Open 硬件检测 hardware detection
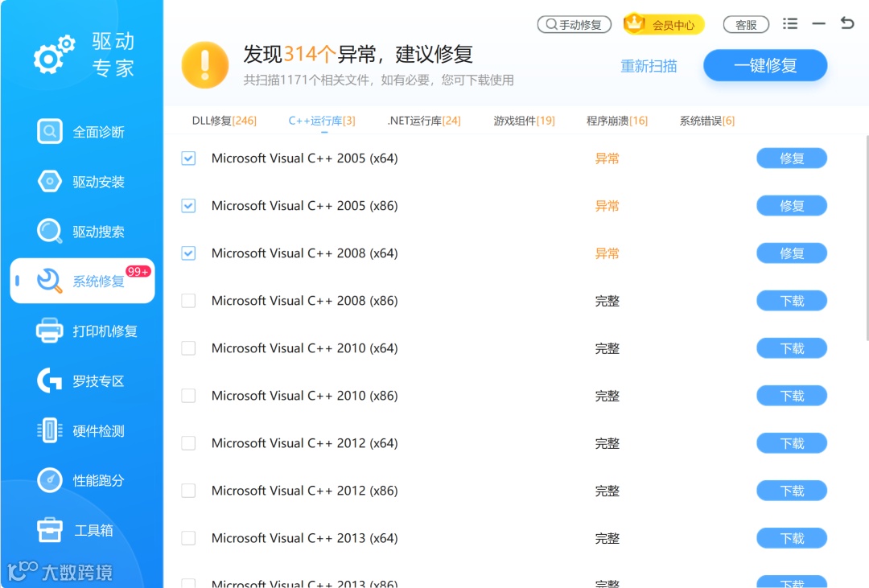Screen dimensions: 869x588 click(81, 430)
